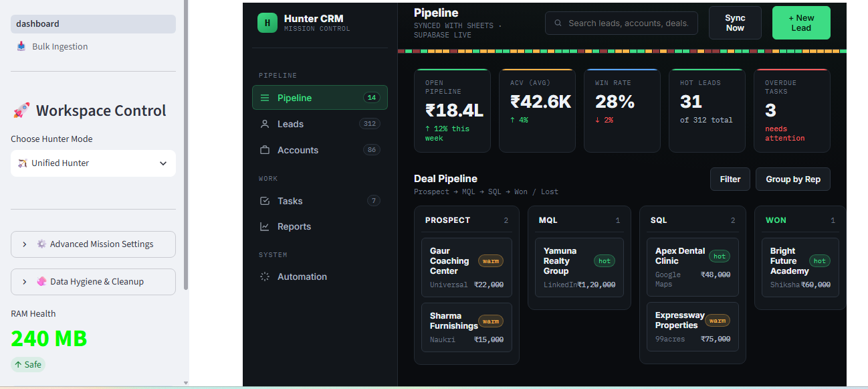Click the 240 MB RAM Health value
The image size is (868, 389).
[49, 339]
